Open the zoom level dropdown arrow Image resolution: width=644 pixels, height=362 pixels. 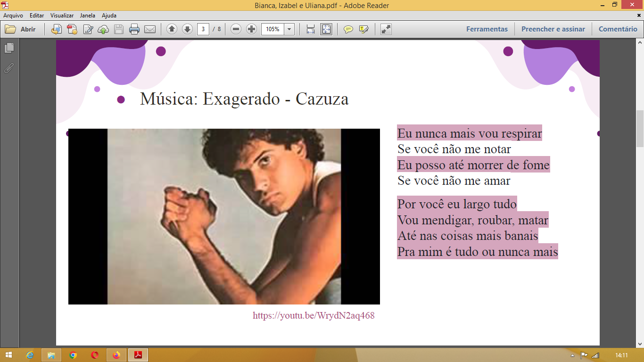(289, 29)
